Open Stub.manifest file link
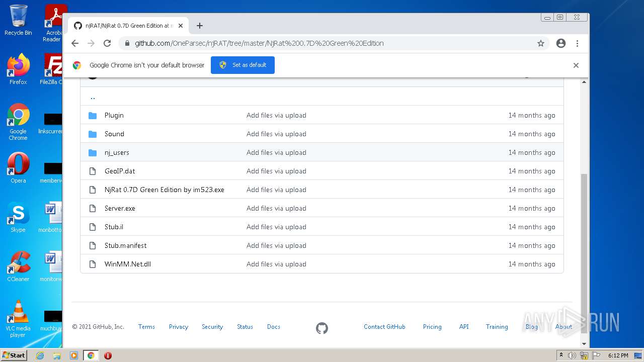Viewport: 644px width, 362px height. pos(126,245)
